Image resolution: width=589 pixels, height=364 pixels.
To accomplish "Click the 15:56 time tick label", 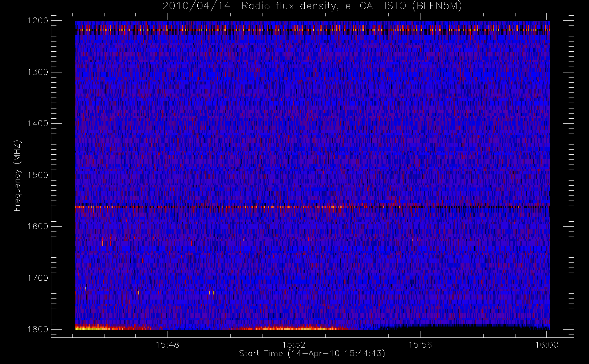I will (420, 345).
